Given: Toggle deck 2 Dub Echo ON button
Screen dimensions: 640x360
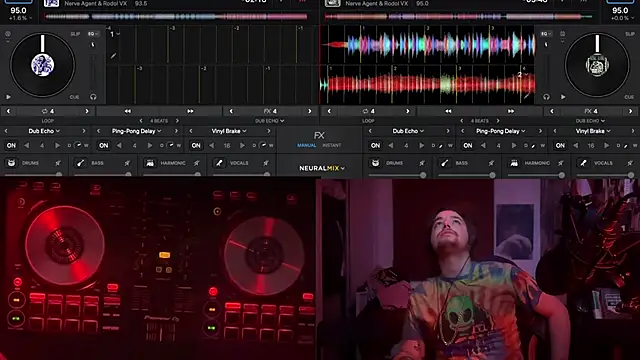Looking at the screenshot, I should (x=376, y=145).
